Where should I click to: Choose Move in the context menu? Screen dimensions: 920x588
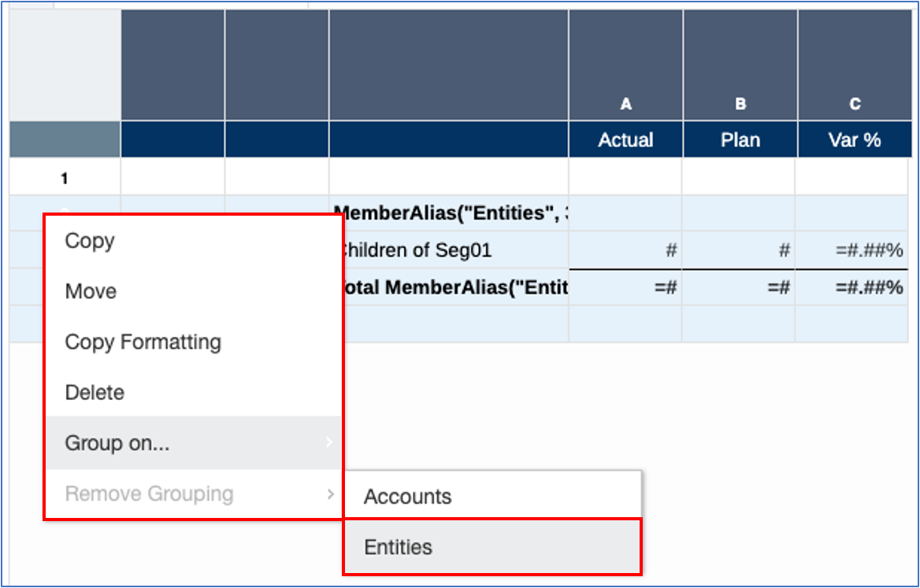(x=89, y=291)
